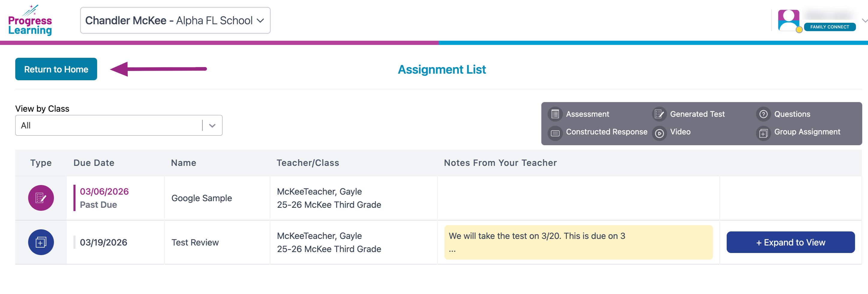Click the user profile avatar icon
This screenshot has width=868, height=294.
(x=788, y=20)
